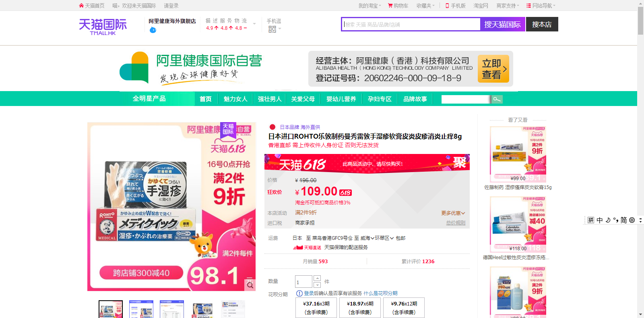Open the 品牌故事 tab
Image resolution: width=644 pixels, height=318 pixels.
pos(415,99)
